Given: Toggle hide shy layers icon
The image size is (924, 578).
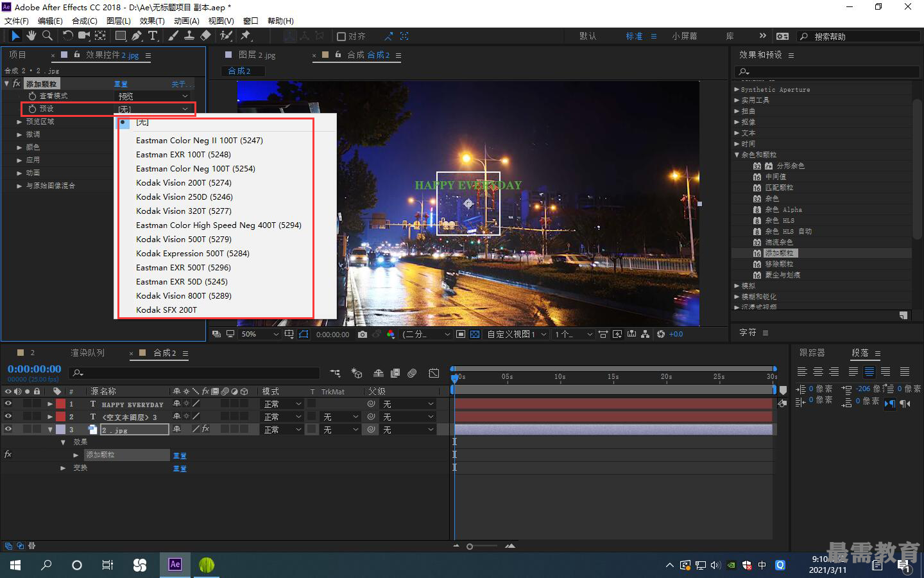Looking at the screenshot, I should pyautogui.click(x=379, y=373).
